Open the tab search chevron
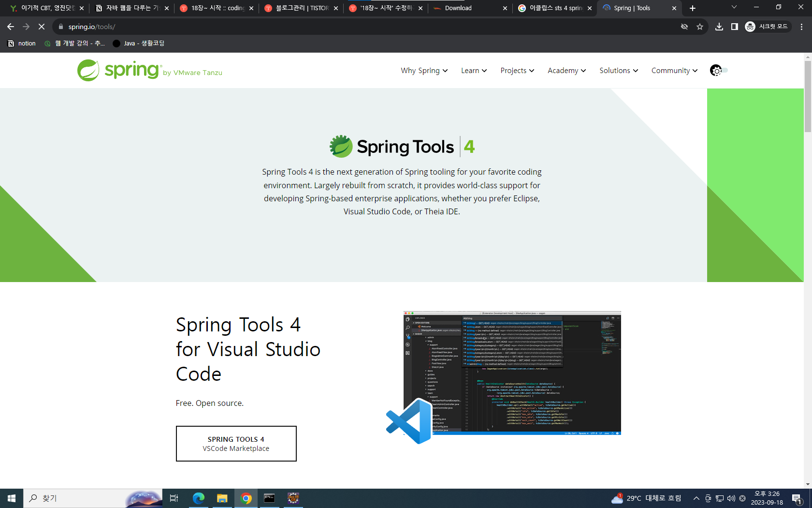Image resolution: width=812 pixels, height=508 pixels. point(734,7)
